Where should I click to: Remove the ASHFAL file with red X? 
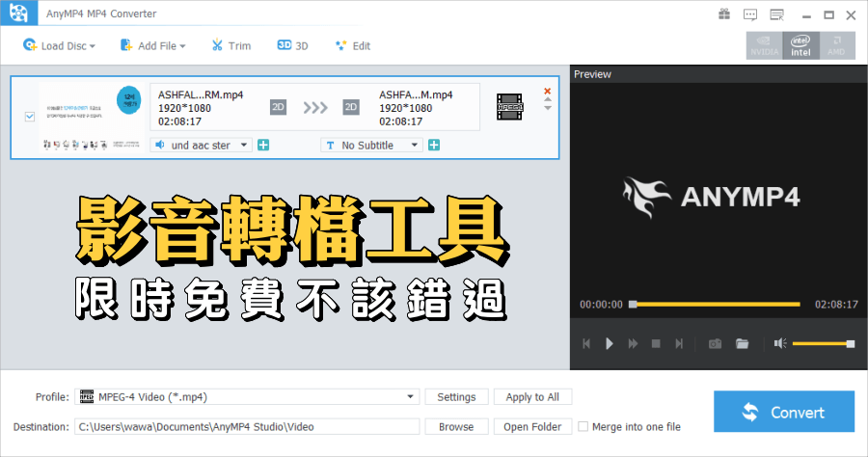pos(547,92)
